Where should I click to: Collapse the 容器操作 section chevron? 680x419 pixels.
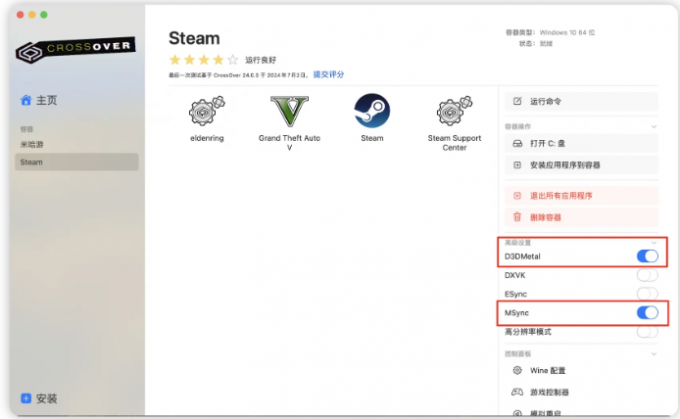(x=654, y=127)
